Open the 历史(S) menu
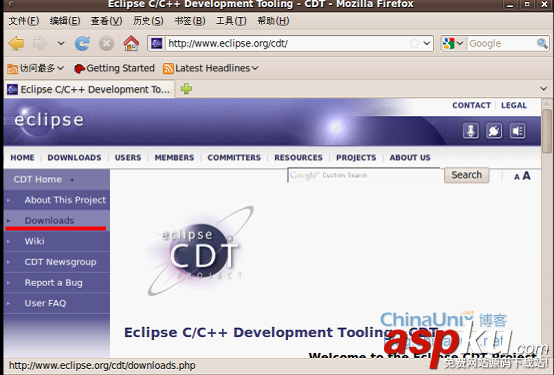The image size is (554, 375). click(x=148, y=21)
